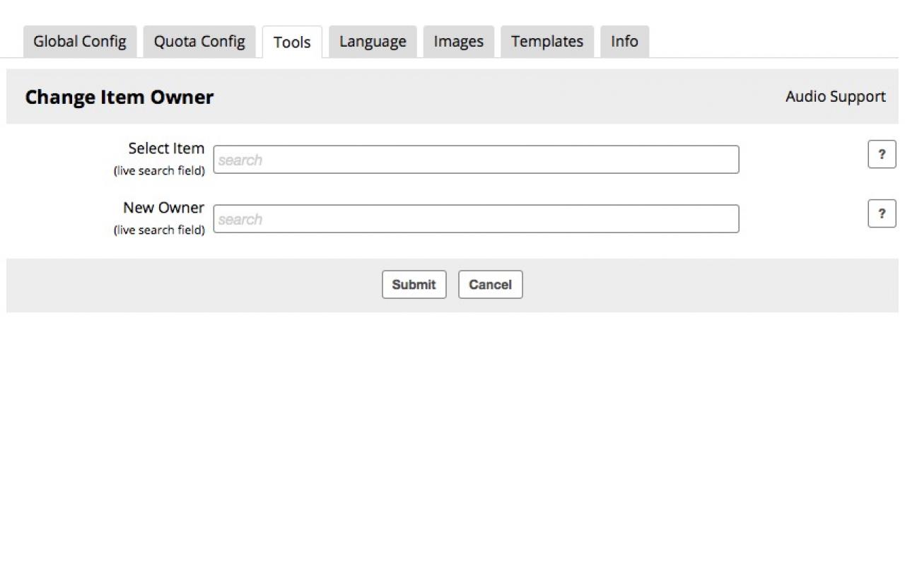The image size is (905, 588).
Task: Switch to the Templates tab
Action: [x=547, y=42]
